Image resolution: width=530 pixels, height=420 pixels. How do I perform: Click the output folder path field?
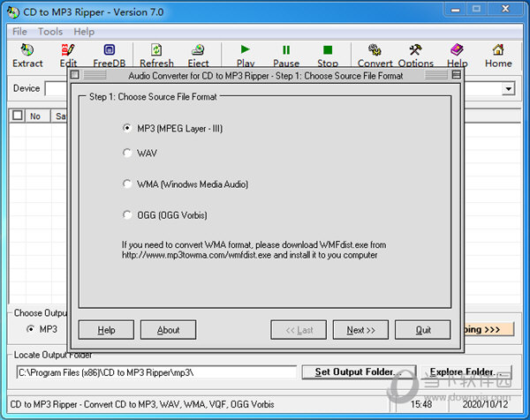[x=156, y=372]
